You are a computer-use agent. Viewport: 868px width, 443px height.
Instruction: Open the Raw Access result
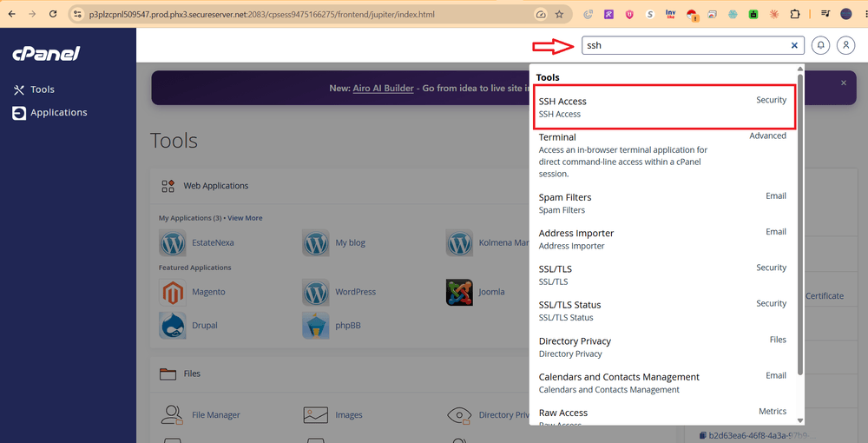click(664, 417)
